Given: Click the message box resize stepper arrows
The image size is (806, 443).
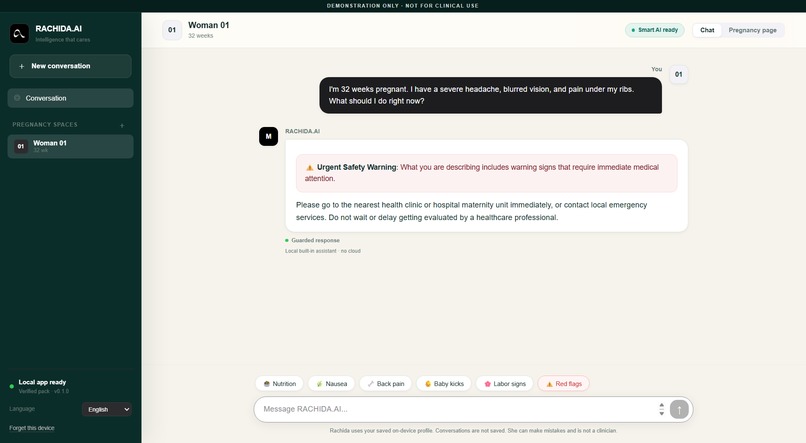Looking at the screenshot, I should (x=662, y=410).
